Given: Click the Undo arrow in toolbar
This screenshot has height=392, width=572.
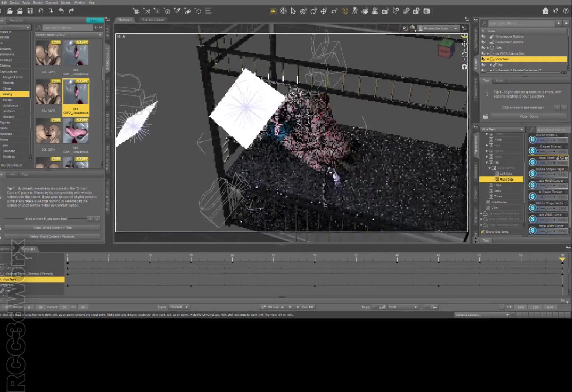Looking at the screenshot, I should pyautogui.click(x=61, y=11).
